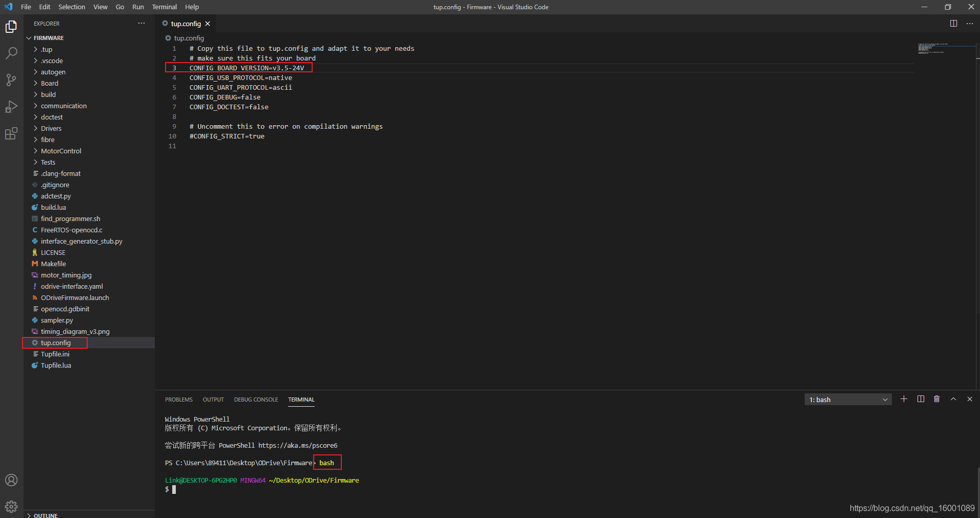Split the terminal panel

[921, 399]
